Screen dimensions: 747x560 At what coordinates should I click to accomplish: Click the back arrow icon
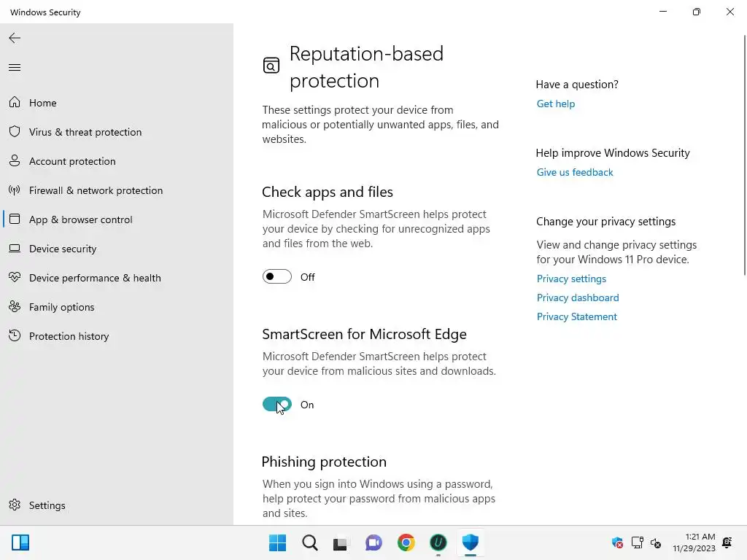tap(15, 38)
